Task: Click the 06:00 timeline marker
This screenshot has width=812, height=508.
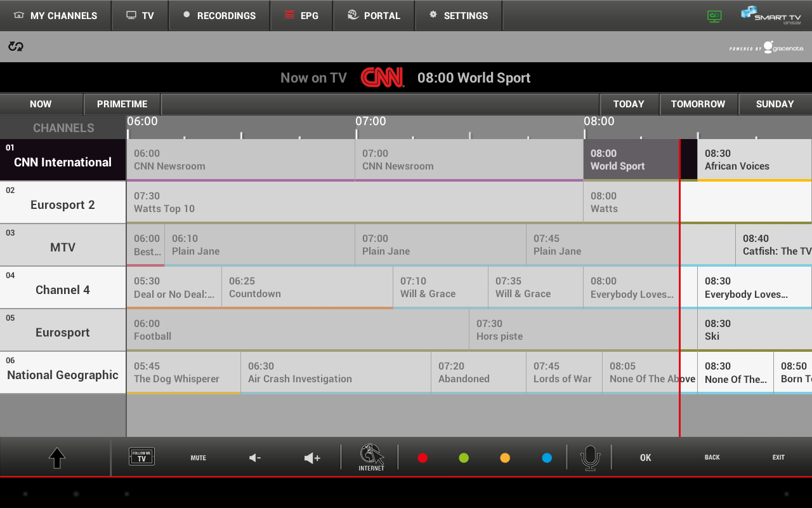Action: coord(142,121)
